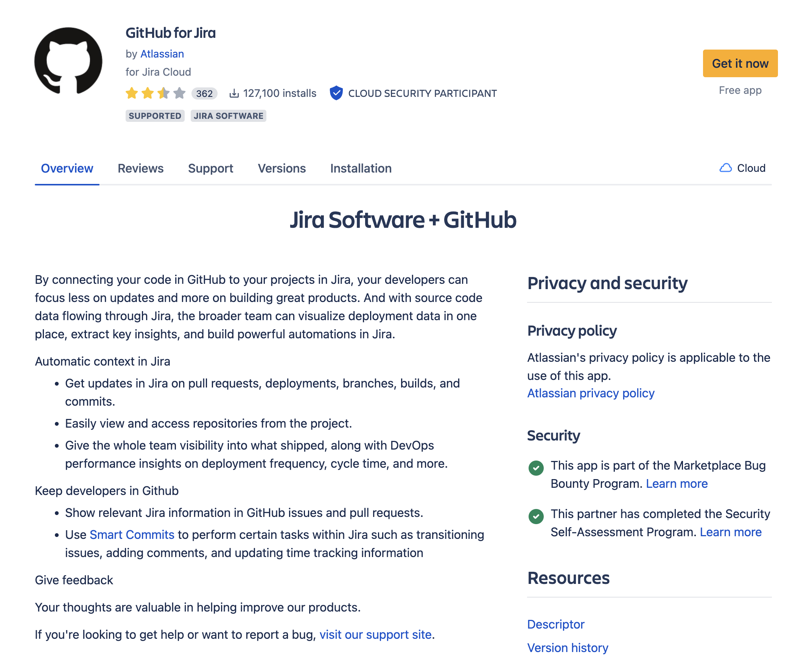Screen dimensions: 812x663
Task: Open the Atlassian vendor link
Action: point(163,54)
